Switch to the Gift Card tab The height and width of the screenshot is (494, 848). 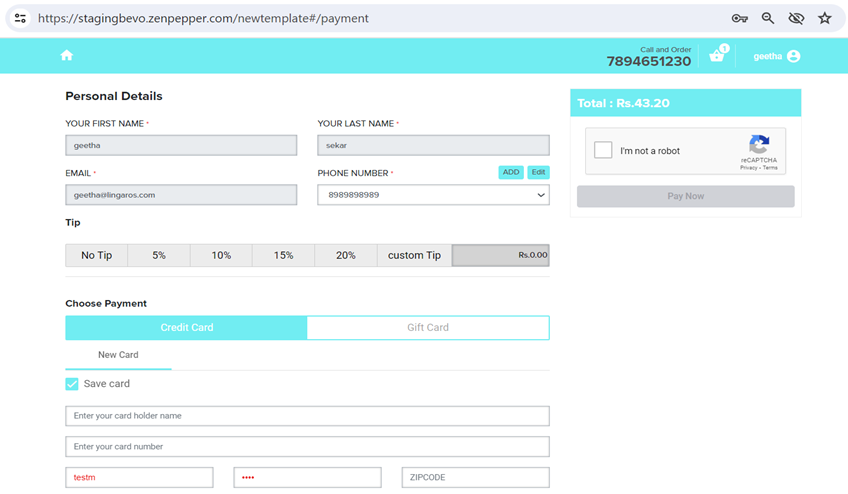(428, 327)
